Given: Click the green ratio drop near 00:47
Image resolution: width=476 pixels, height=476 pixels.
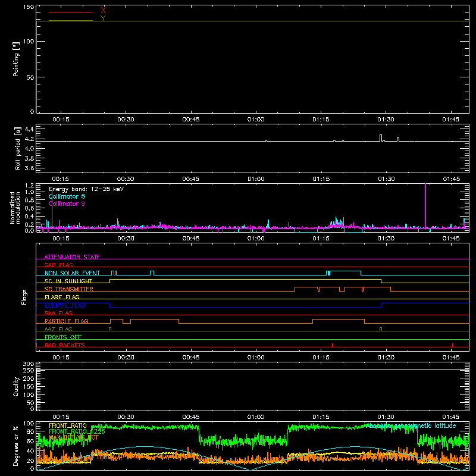Looking at the screenshot, I should point(199,434).
